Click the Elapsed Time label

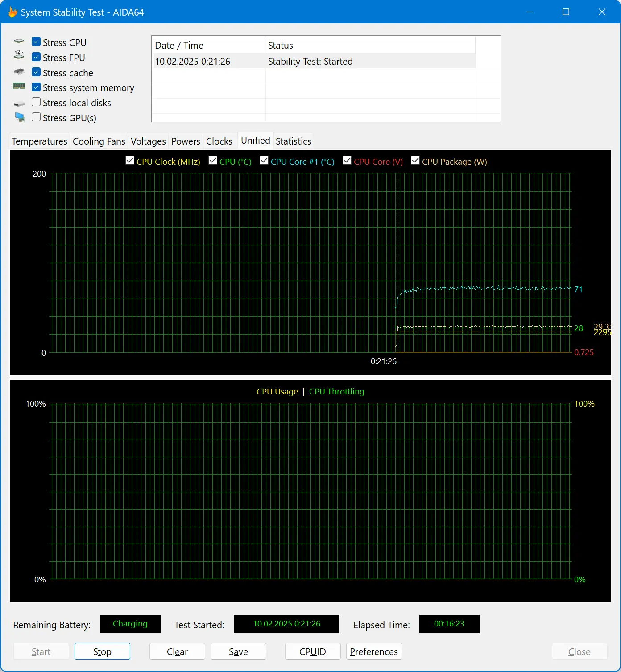tap(381, 625)
